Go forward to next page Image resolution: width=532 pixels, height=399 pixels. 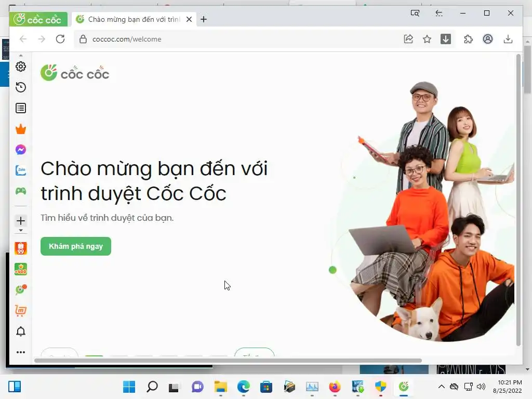point(42,39)
